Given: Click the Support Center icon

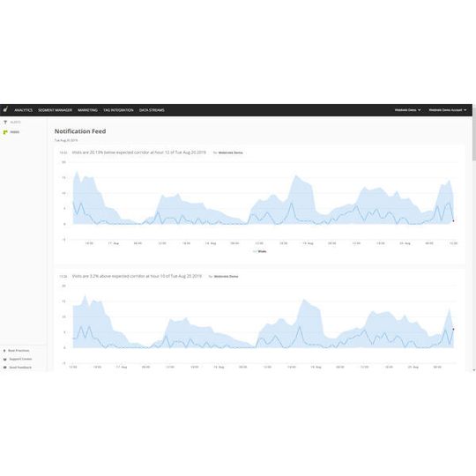Looking at the screenshot, I should point(5,359).
